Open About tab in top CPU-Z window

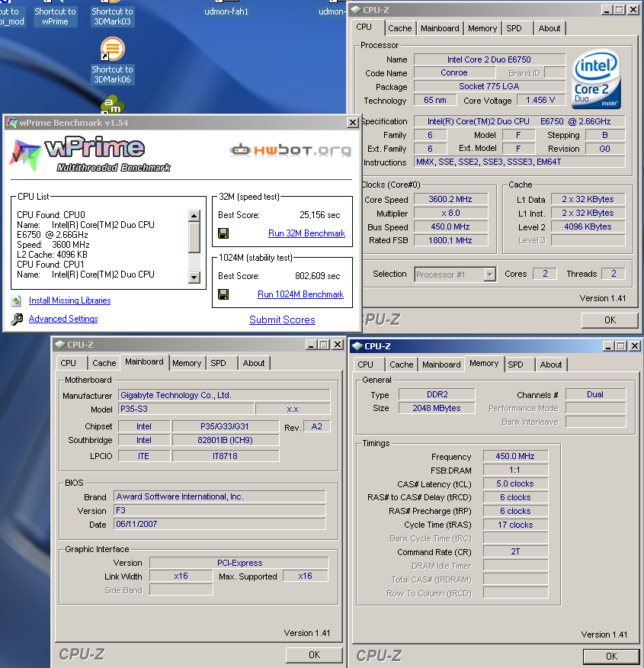549,28
